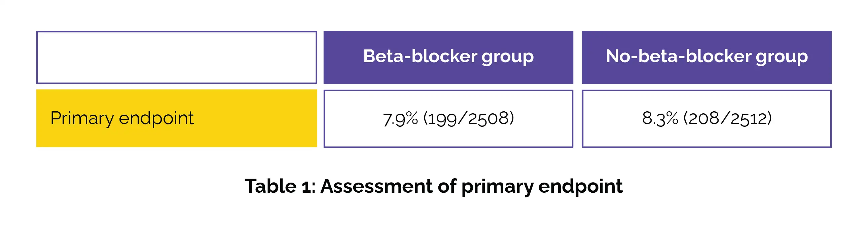Click the word "Assessment" in the caption
Image resolution: width=868 pixels, height=228 pixels.
pyautogui.click(x=376, y=186)
